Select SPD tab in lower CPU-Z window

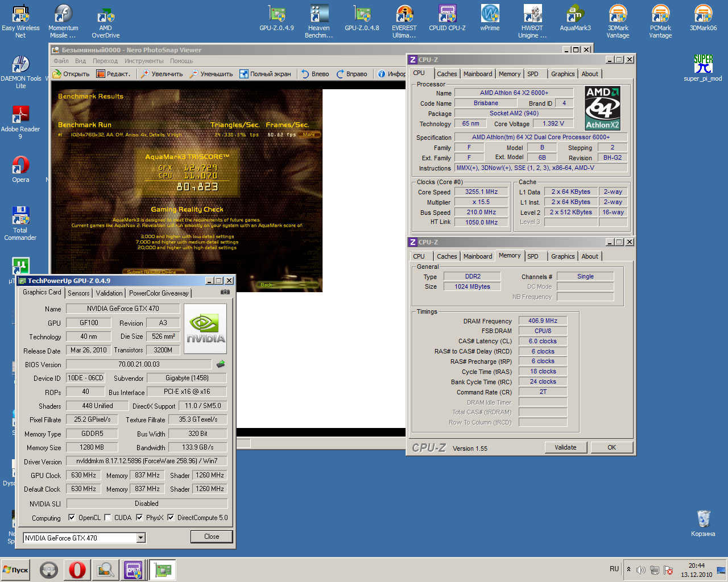click(x=533, y=256)
